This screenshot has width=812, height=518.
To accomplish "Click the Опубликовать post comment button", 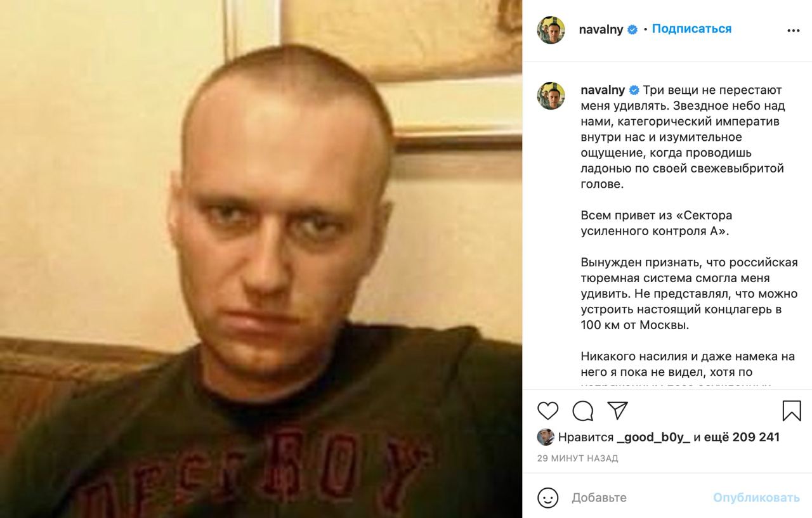I will tap(756, 498).
